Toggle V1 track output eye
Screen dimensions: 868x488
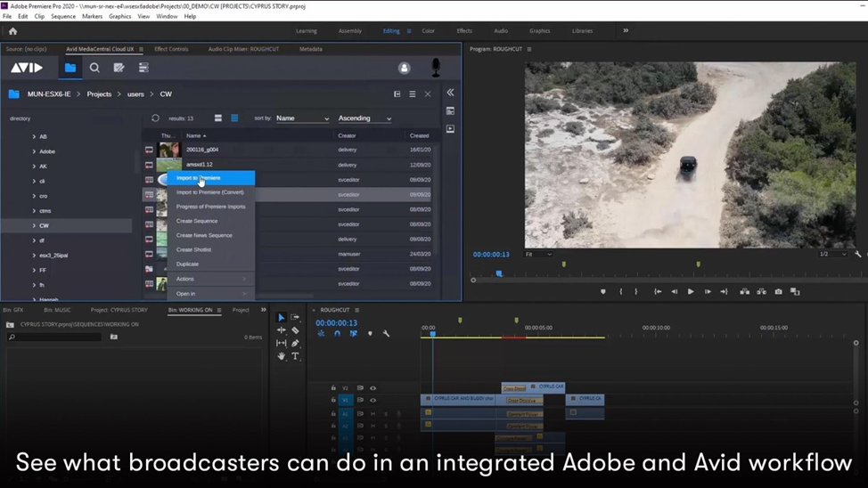pyautogui.click(x=373, y=400)
